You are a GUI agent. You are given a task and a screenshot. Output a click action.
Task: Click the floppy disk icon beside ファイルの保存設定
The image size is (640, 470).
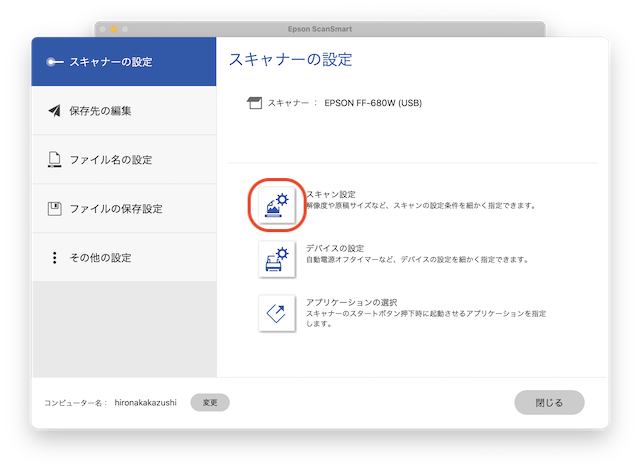pyautogui.click(x=55, y=208)
